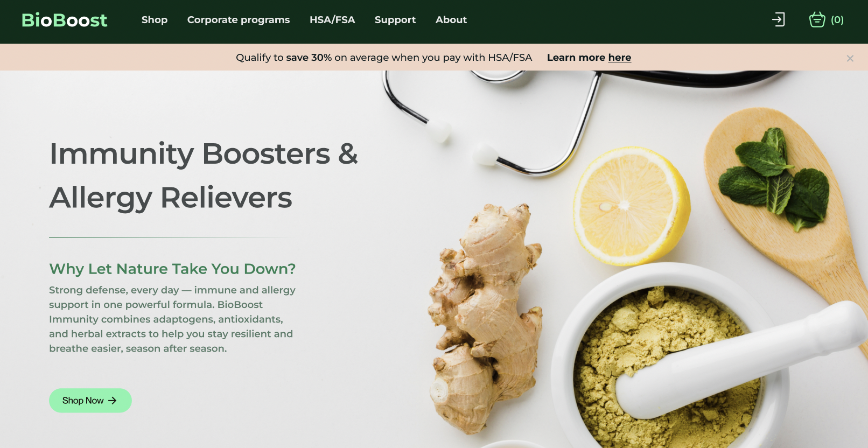868x448 pixels.
Task: Click the Shop Now button
Action: point(90,401)
